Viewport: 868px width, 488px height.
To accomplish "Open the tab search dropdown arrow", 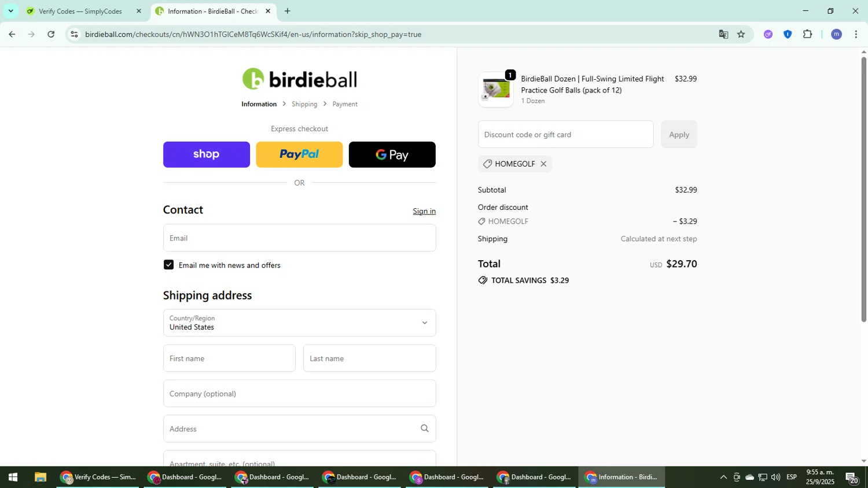I will point(10,11).
